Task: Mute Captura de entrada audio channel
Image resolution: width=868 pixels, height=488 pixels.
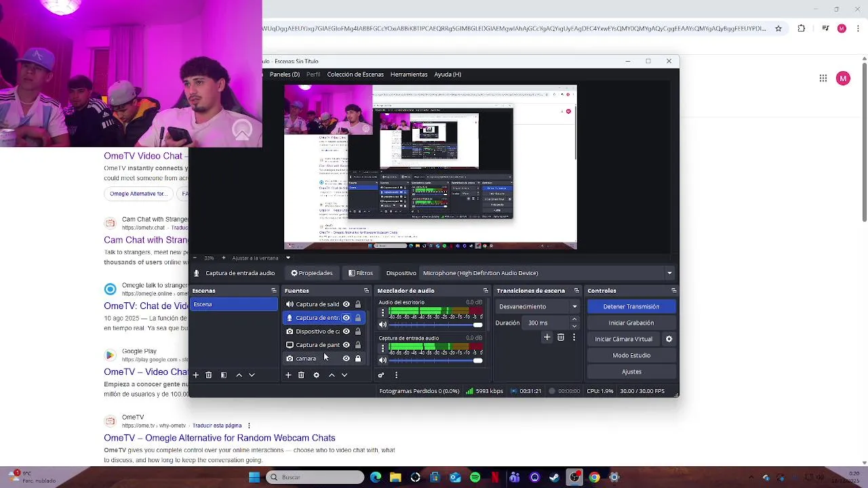Action: 382,360
